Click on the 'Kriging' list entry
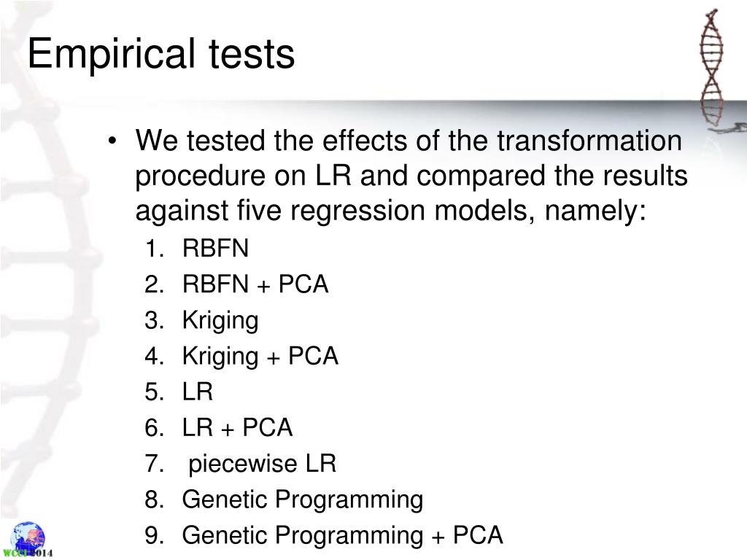The height and width of the screenshot is (560, 747). 220,321
